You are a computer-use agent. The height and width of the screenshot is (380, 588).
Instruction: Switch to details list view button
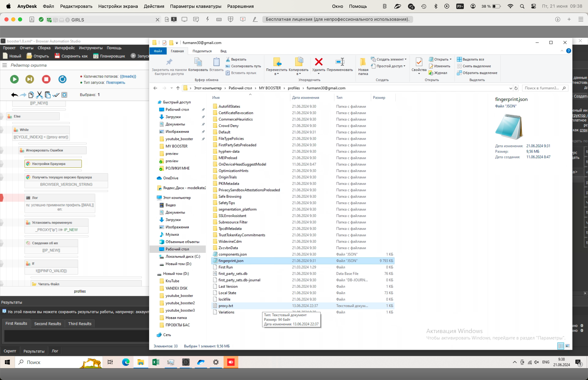tap(561, 346)
